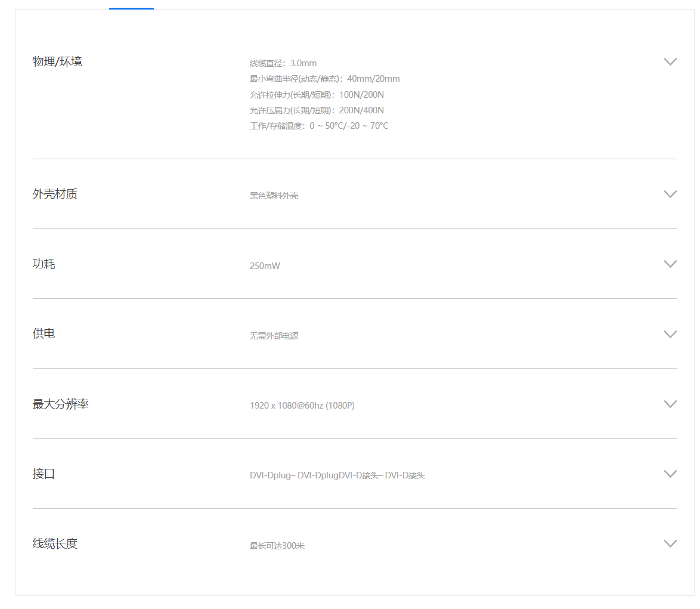Image resolution: width=700 pixels, height=609 pixels.
Task: Select the 250mW value
Action: (265, 265)
